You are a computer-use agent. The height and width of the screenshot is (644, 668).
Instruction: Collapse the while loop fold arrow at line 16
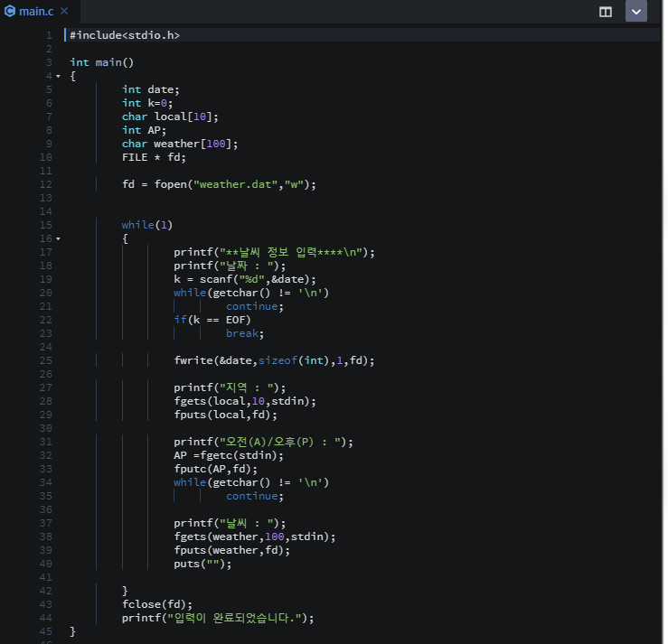[x=59, y=239]
